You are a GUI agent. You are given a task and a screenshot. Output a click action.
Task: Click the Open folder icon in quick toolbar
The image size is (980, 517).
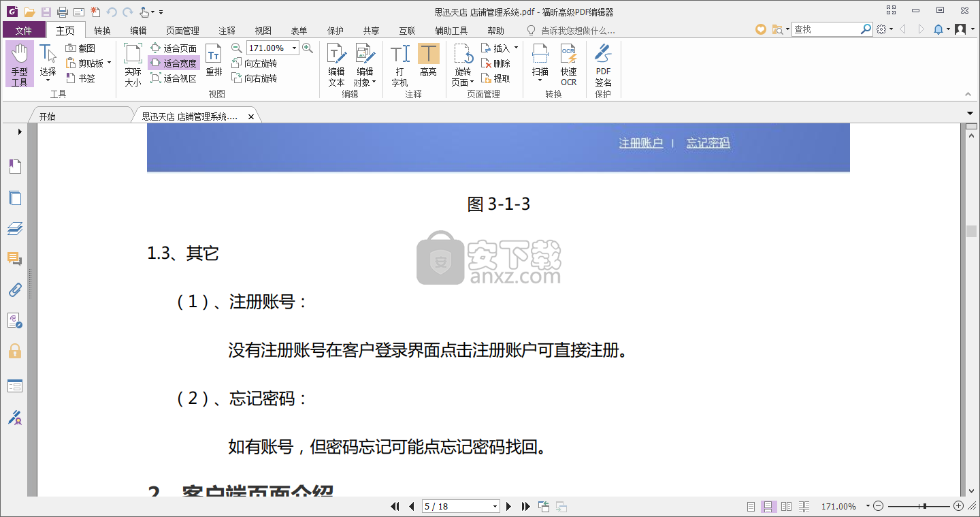click(29, 12)
